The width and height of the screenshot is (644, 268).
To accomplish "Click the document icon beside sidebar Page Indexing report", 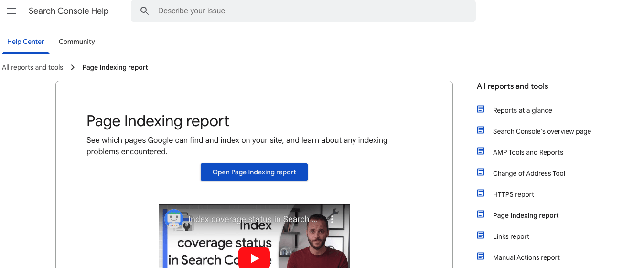I will click(x=481, y=214).
